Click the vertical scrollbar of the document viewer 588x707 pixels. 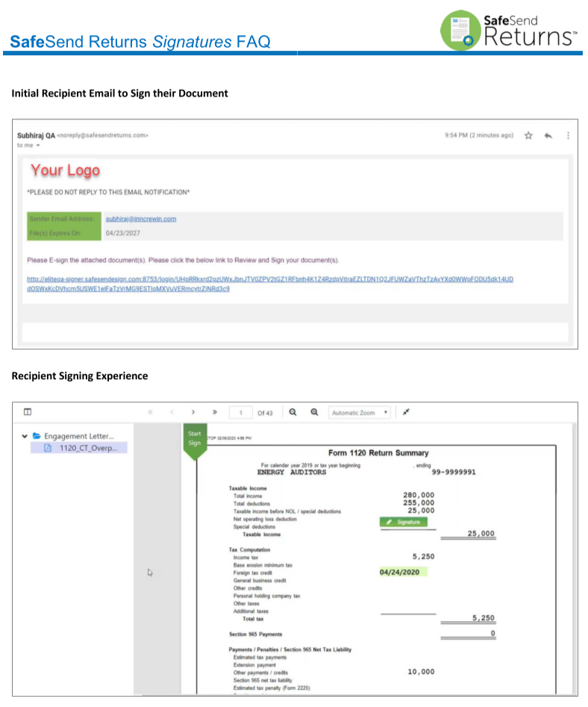(575, 559)
